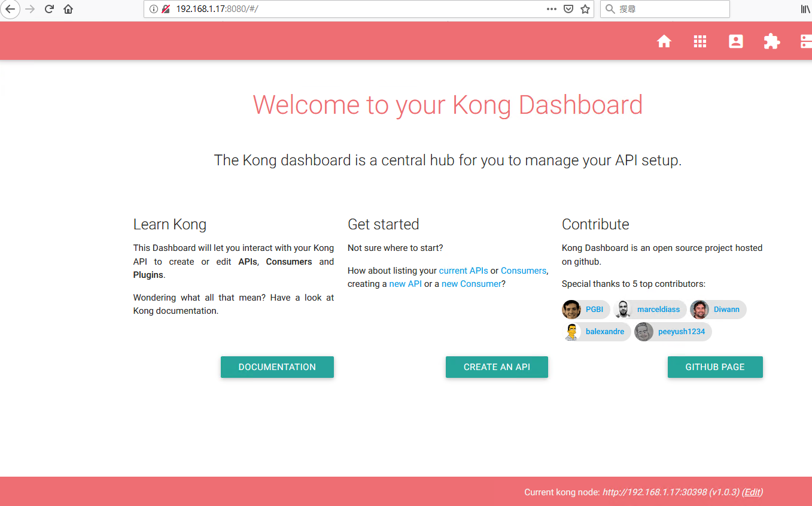Click peeyush1234 contributor avatar

pos(644,332)
